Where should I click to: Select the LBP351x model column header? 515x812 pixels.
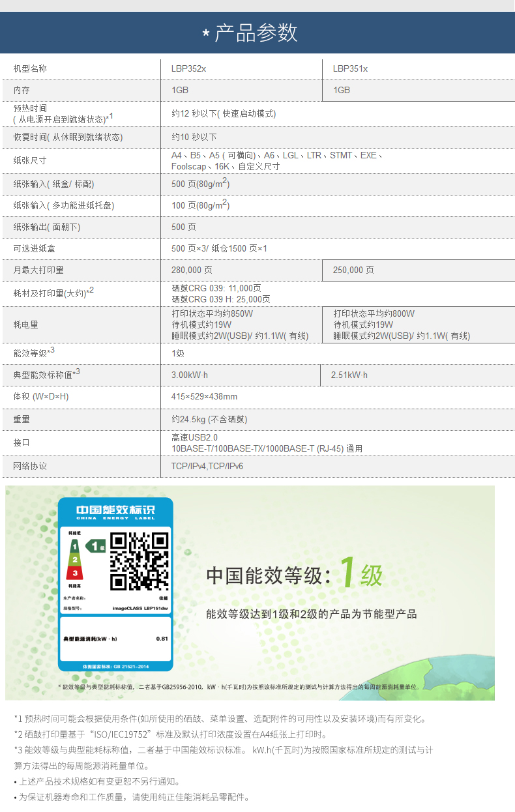pyautogui.click(x=350, y=68)
